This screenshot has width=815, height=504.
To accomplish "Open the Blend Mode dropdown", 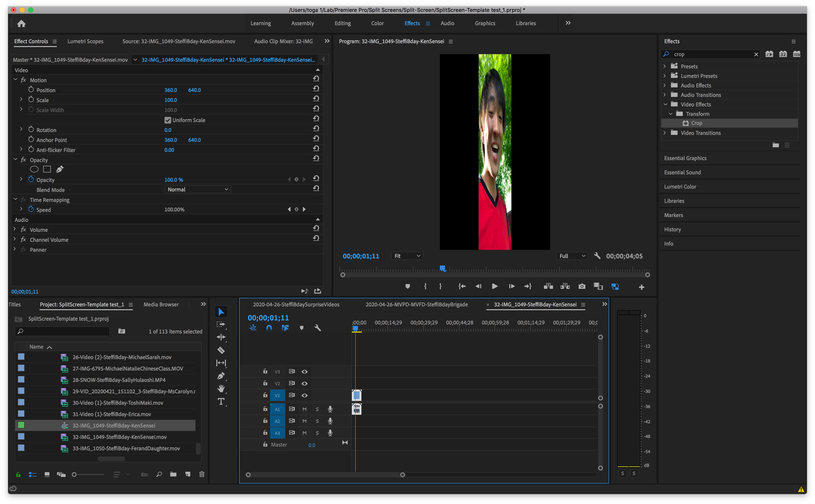I will (x=198, y=189).
